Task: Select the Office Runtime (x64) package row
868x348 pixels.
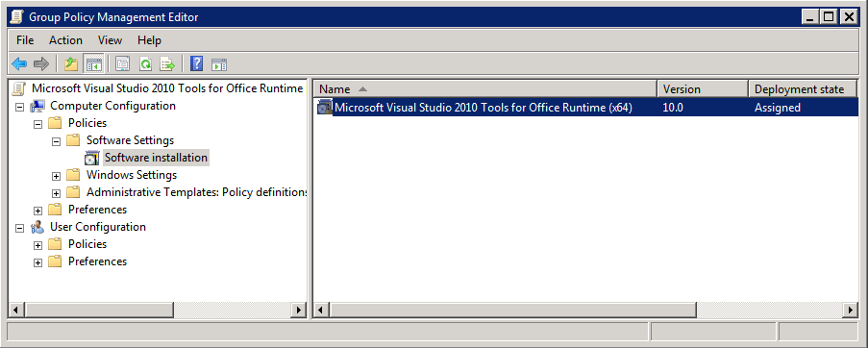Action: (586, 108)
